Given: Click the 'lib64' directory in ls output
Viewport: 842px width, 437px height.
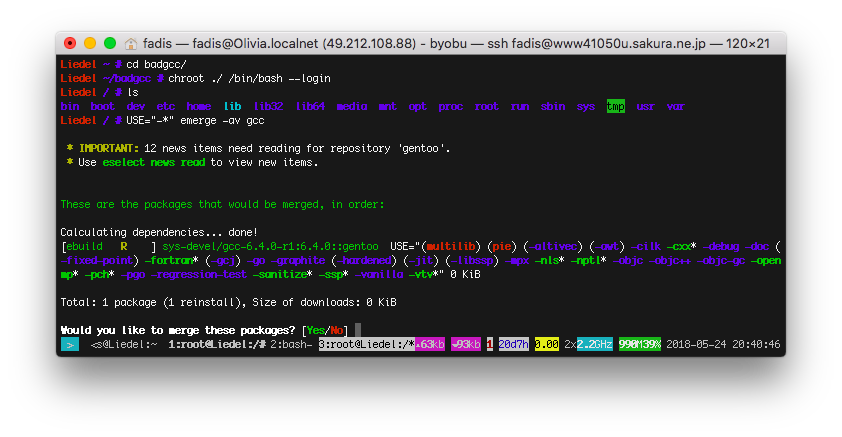Looking at the screenshot, I should (x=310, y=106).
